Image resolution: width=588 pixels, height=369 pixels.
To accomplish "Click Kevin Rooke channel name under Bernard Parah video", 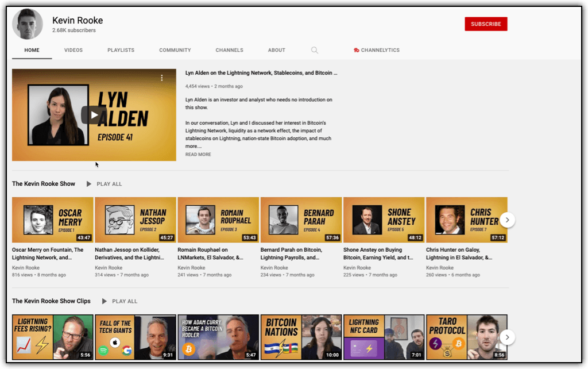I will coord(274,268).
